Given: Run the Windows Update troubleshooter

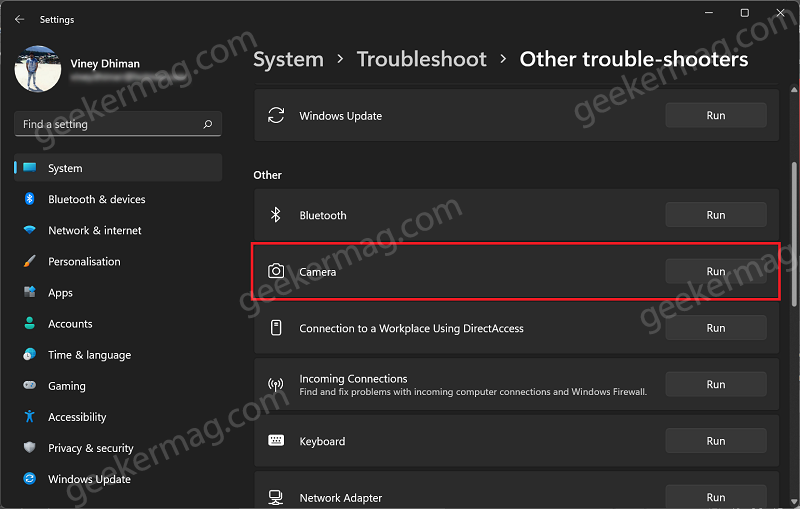Looking at the screenshot, I should [x=716, y=115].
